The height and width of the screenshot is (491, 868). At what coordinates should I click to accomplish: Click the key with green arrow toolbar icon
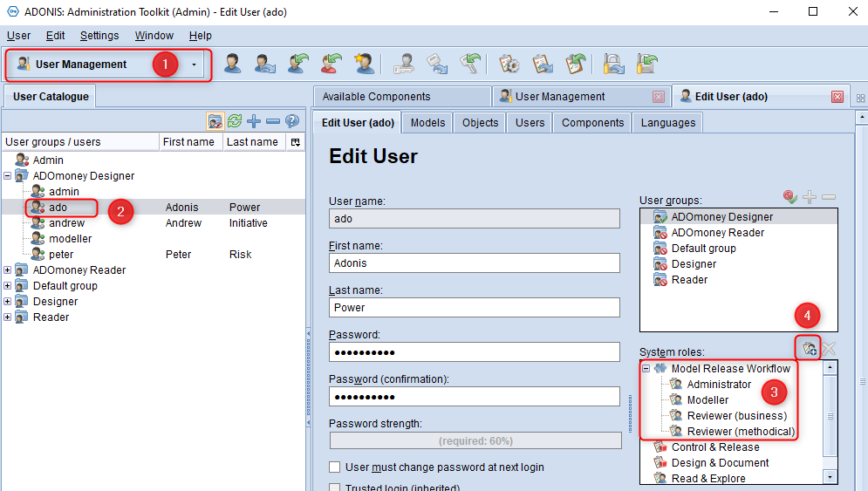tap(470, 64)
